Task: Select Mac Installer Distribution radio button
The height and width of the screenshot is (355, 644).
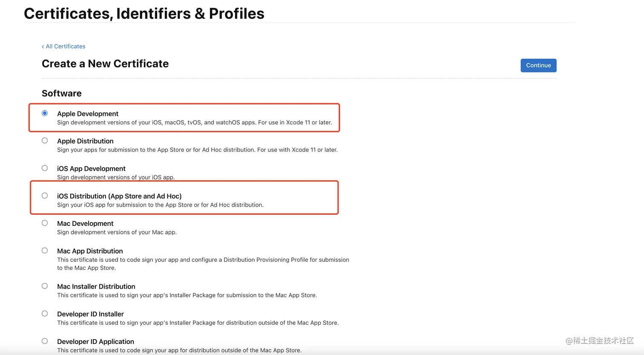Action: click(45, 286)
